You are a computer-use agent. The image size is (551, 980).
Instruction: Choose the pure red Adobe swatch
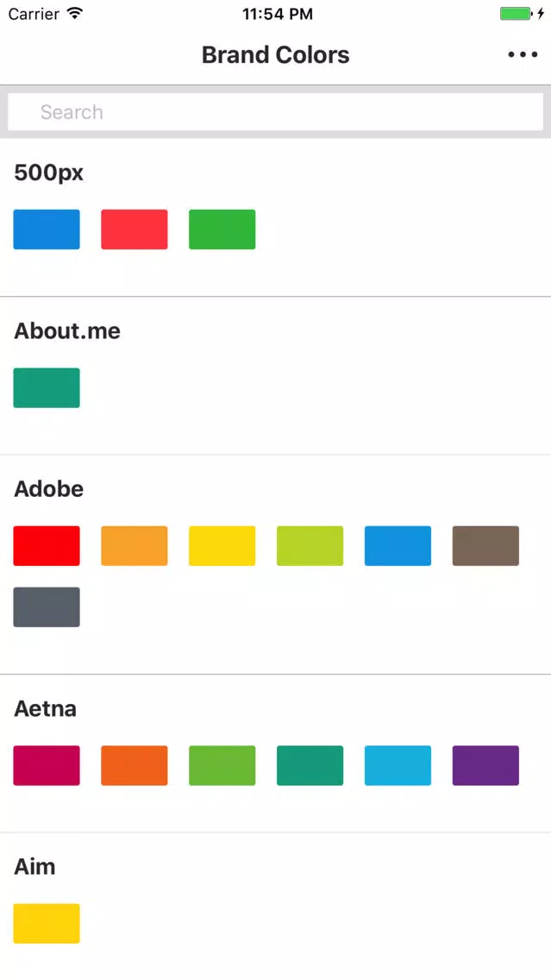(47, 545)
